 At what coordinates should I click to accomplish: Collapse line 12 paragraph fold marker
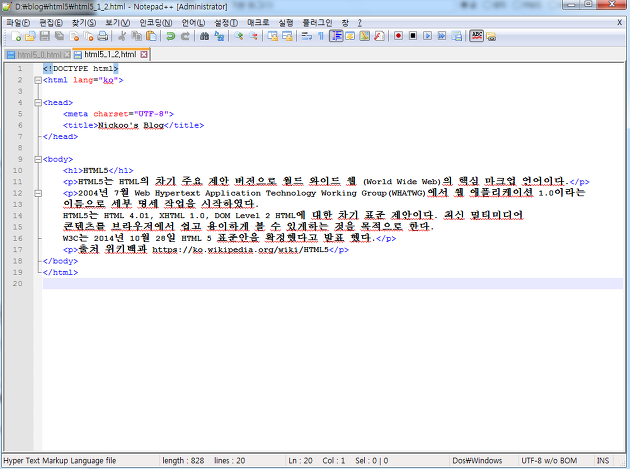click(x=38, y=193)
